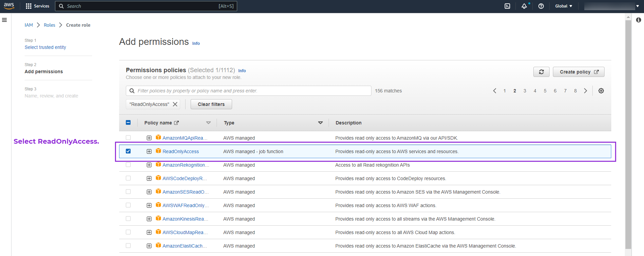This screenshot has height=256, width=644.
Task: Expand the AmazonRekognition… policy details
Action: [x=149, y=165]
